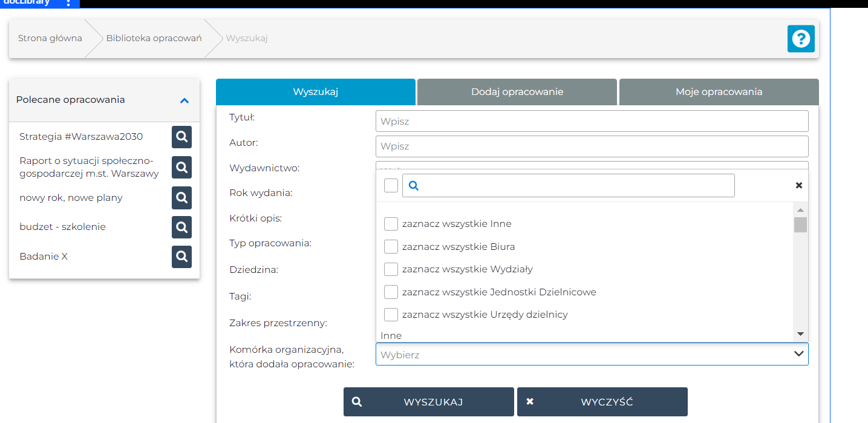Click search icon beside Raport o sytuacji społeczno-gospodarczej

coord(181,167)
